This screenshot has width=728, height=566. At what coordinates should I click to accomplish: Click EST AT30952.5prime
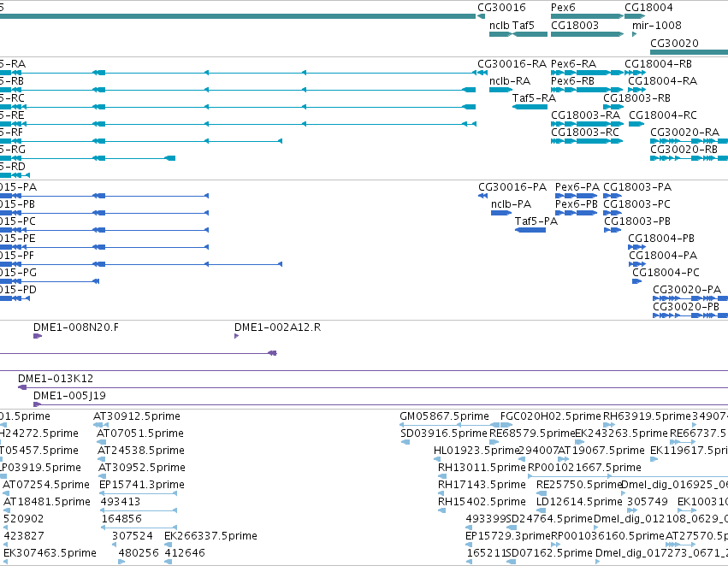click(142, 468)
